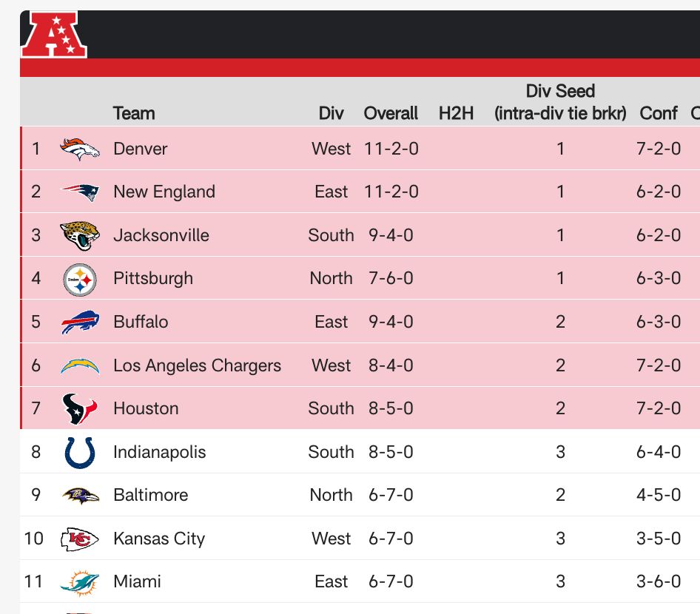Click the H2H column header
This screenshot has width=700, height=614.
coord(456,113)
